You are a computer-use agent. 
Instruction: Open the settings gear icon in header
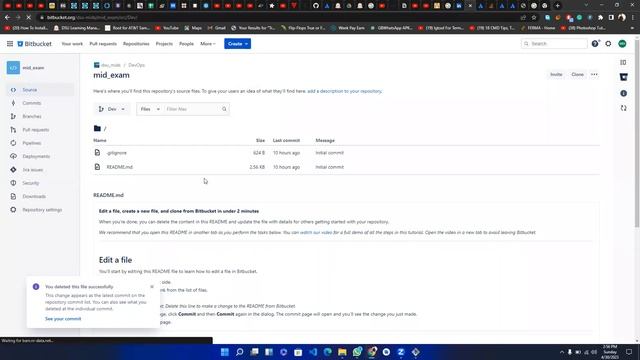pos(608,44)
